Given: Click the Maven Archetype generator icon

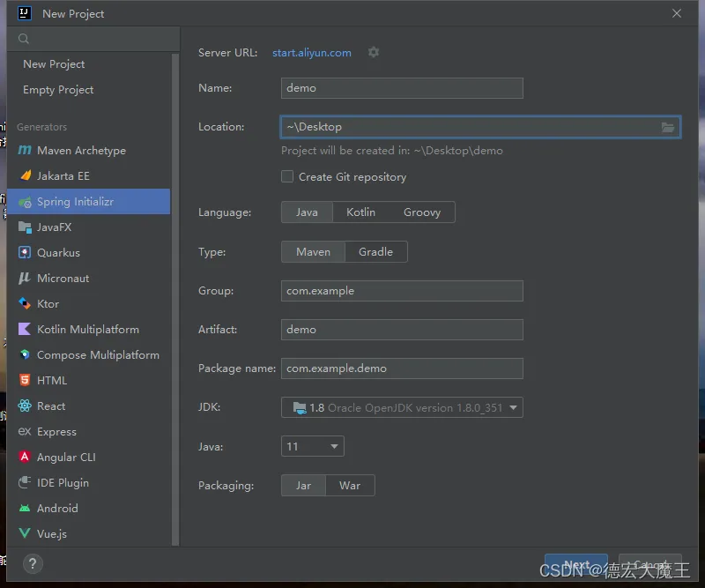Looking at the screenshot, I should tap(25, 150).
